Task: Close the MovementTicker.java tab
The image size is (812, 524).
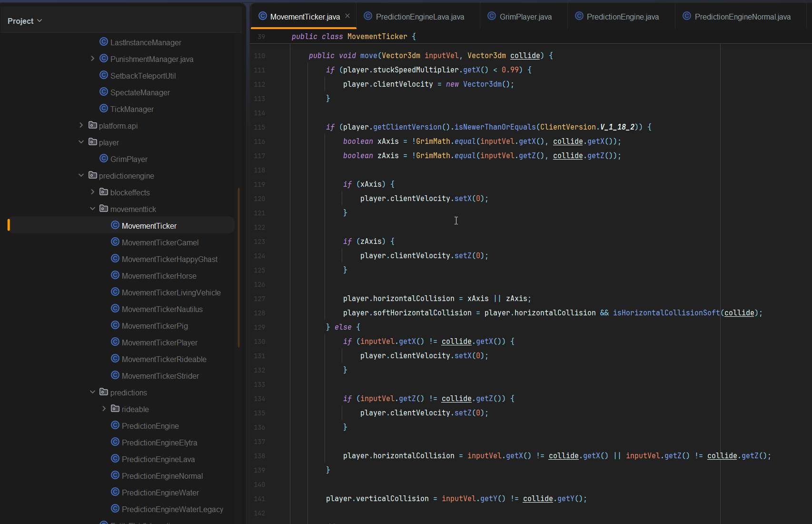Action: 347,16
